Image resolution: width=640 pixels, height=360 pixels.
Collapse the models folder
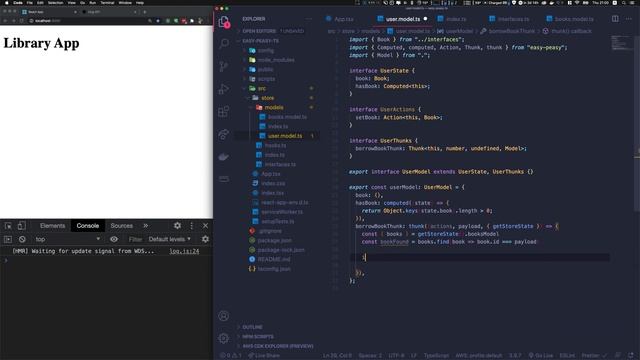(273, 107)
